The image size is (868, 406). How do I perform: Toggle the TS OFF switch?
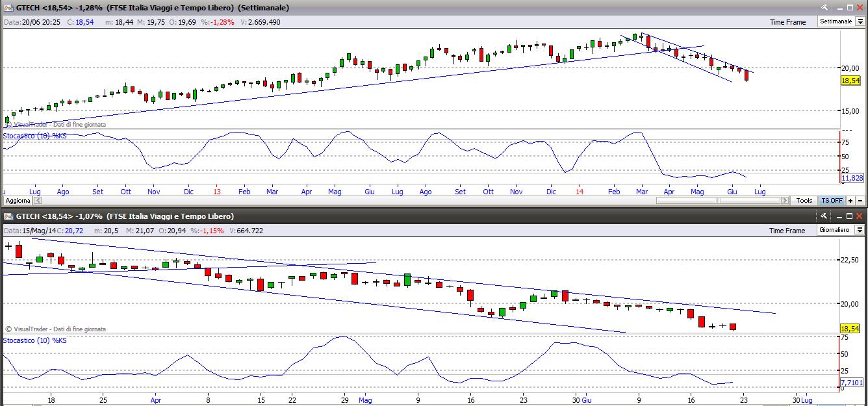832,201
